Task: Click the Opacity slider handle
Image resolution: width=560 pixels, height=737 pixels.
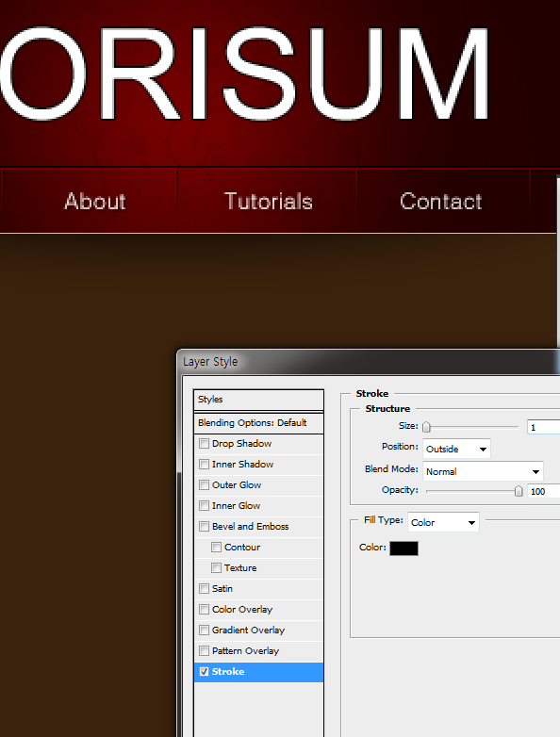Action: point(519,491)
